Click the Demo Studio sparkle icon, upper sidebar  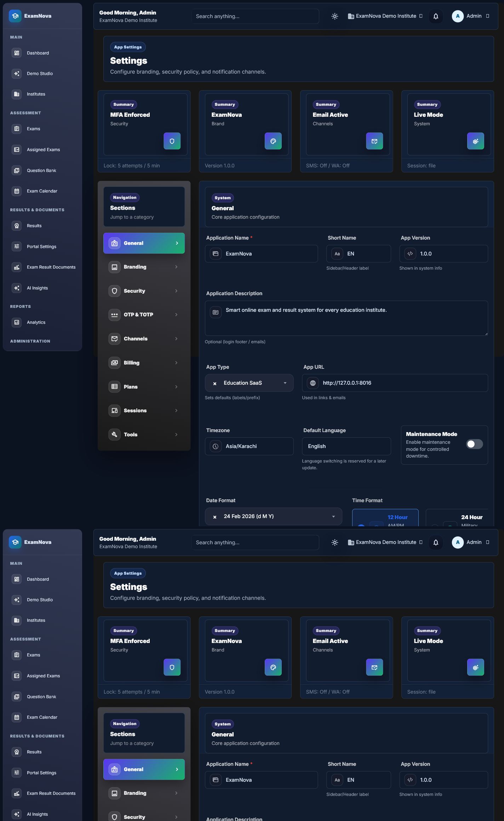(17, 74)
